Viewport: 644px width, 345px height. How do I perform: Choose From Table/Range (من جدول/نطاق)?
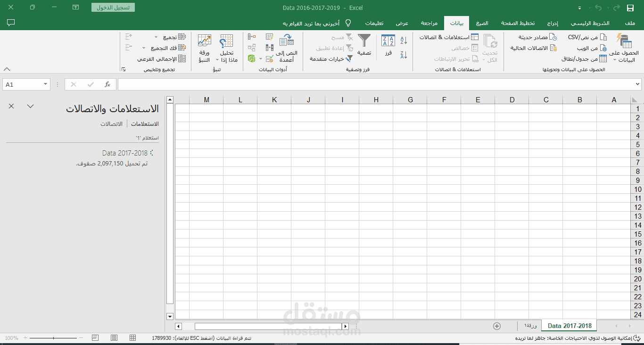584,59
